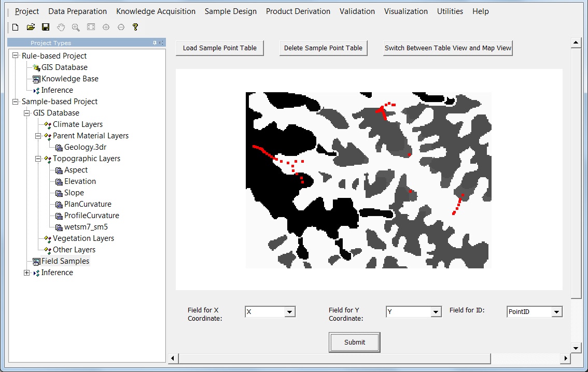588x372 pixels.
Task: Collapse the Rule-based Project tree node
Action: tap(16, 55)
